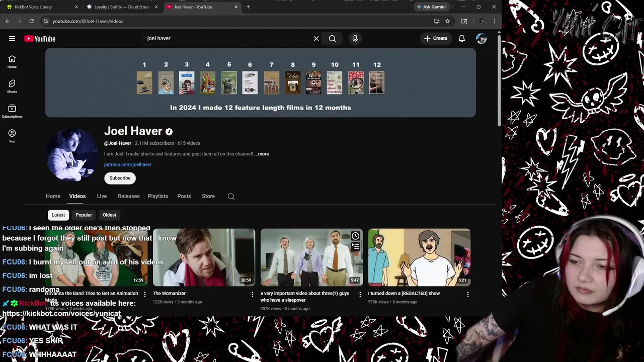644x362 pixels.
Task: Open Ask Gemini in the title bar
Action: click(x=431, y=7)
